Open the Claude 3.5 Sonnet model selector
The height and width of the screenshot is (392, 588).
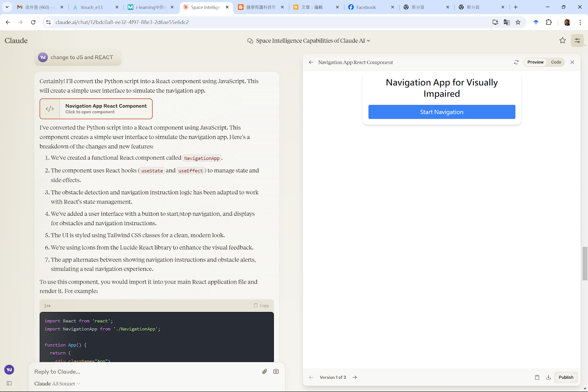pos(57,384)
